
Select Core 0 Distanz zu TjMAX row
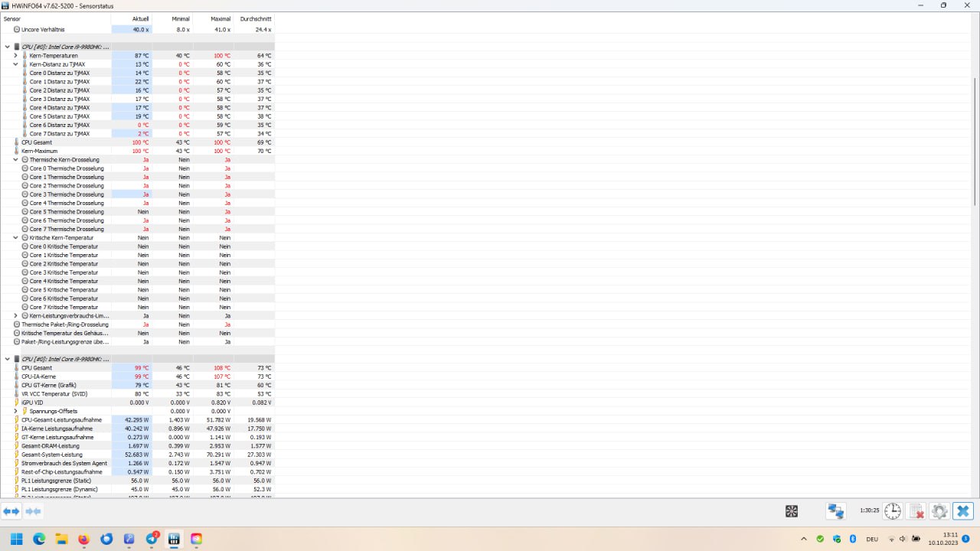(x=137, y=73)
